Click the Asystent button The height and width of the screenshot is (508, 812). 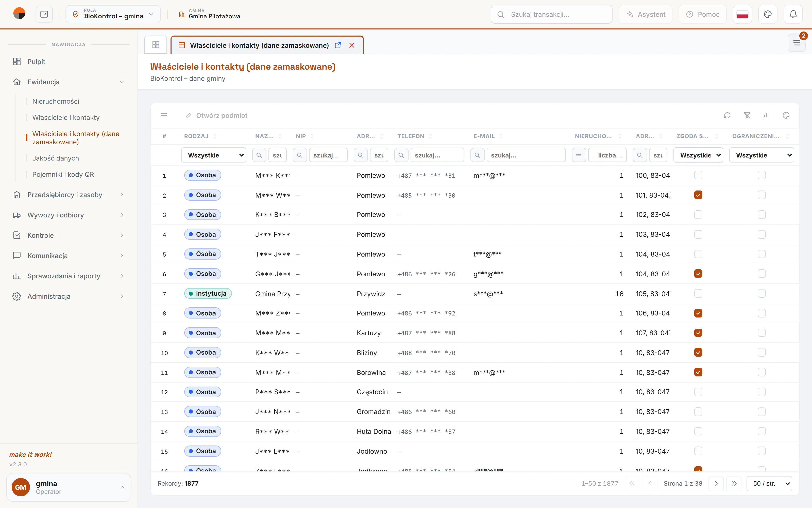(646, 14)
